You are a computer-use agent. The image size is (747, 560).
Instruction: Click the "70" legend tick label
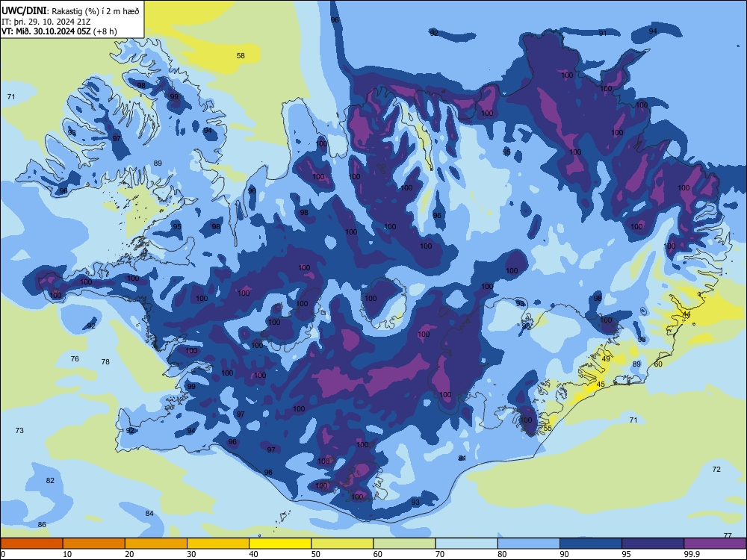pos(440,554)
